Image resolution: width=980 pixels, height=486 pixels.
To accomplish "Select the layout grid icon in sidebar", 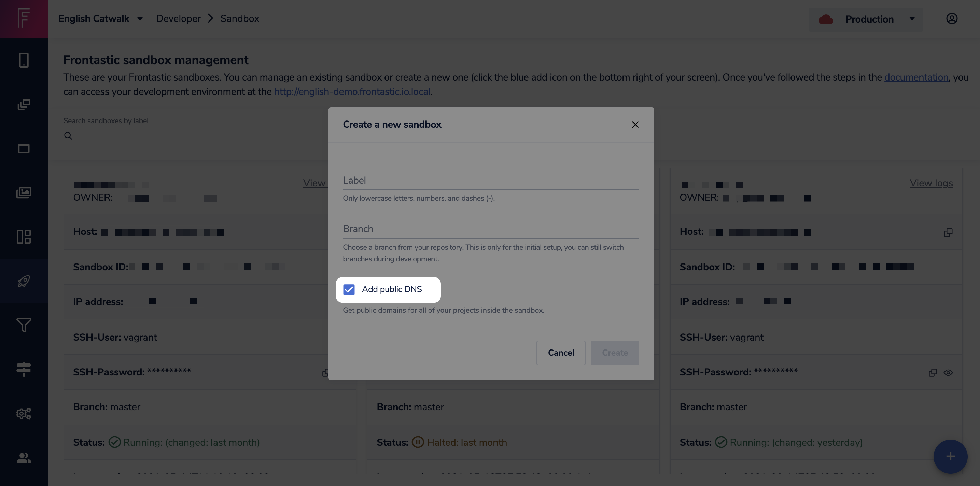I will click(24, 237).
